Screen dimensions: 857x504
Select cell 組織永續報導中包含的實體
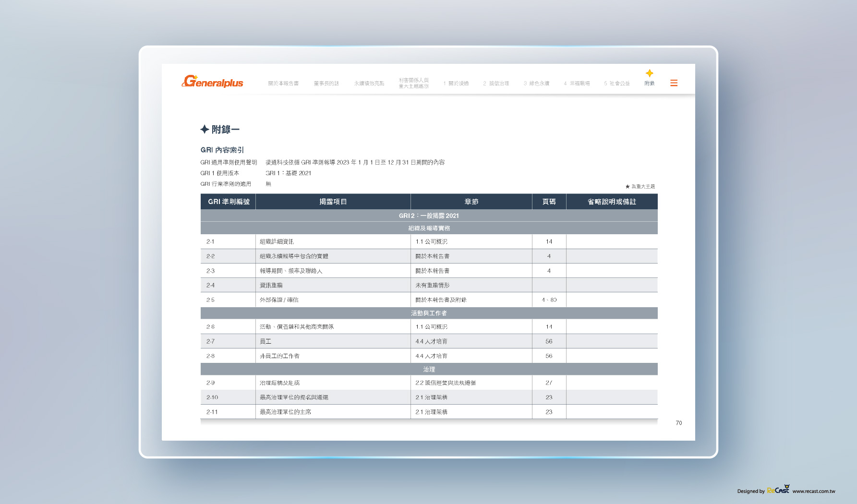pos(333,256)
